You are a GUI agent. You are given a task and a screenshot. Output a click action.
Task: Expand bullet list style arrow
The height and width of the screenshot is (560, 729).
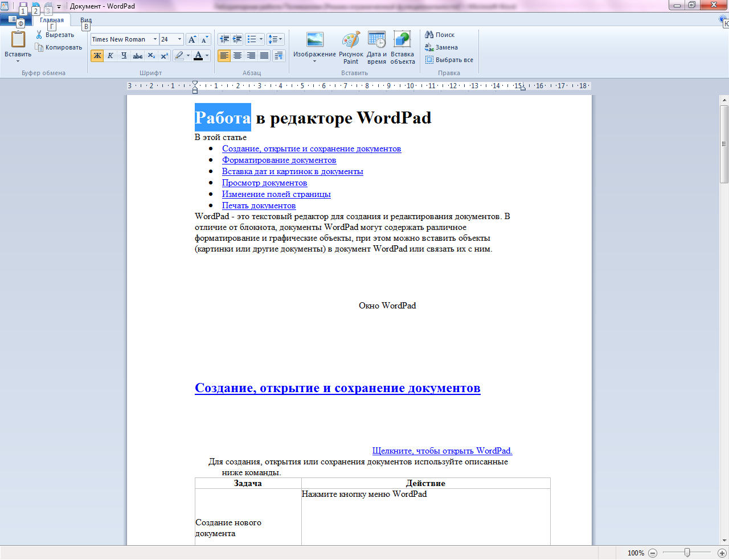261,39
